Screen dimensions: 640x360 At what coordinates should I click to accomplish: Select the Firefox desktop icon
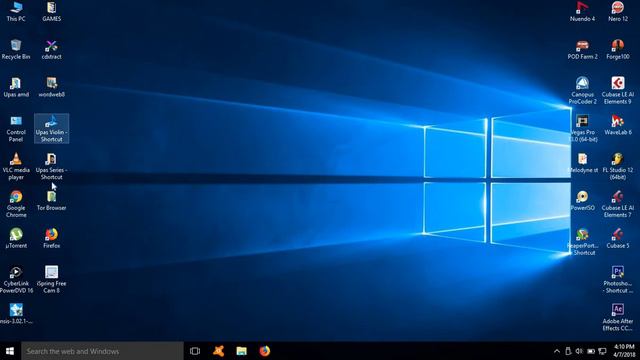click(x=51, y=239)
